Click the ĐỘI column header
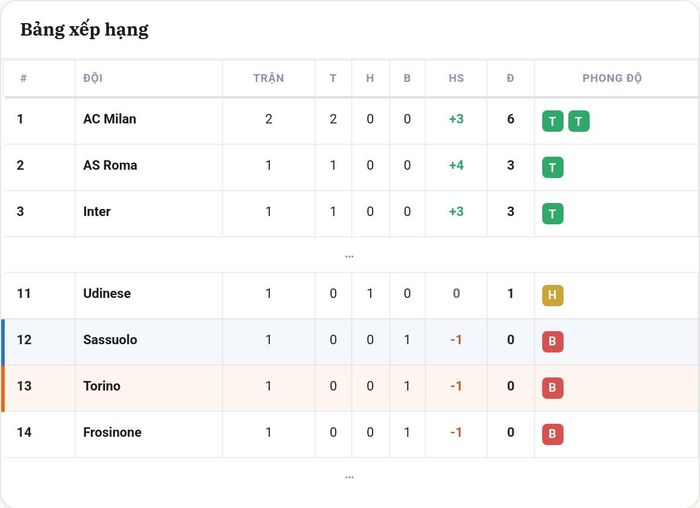This screenshot has height=508, width=700. (93, 78)
